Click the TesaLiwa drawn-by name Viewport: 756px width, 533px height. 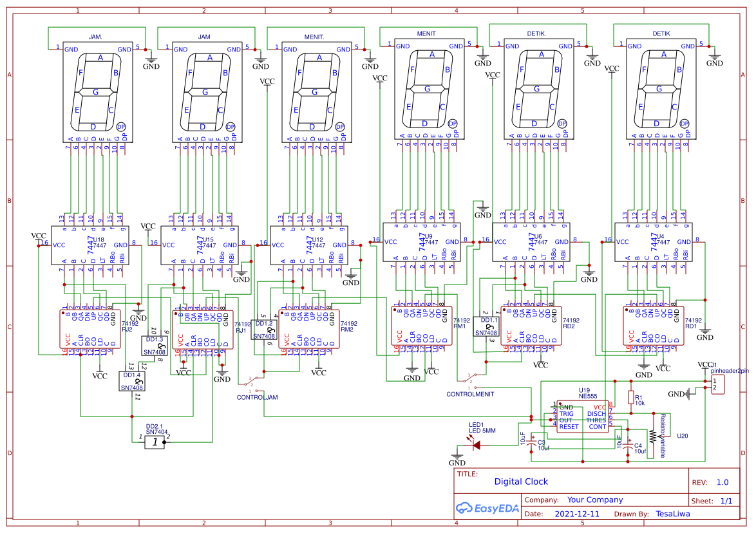click(x=672, y=513)
